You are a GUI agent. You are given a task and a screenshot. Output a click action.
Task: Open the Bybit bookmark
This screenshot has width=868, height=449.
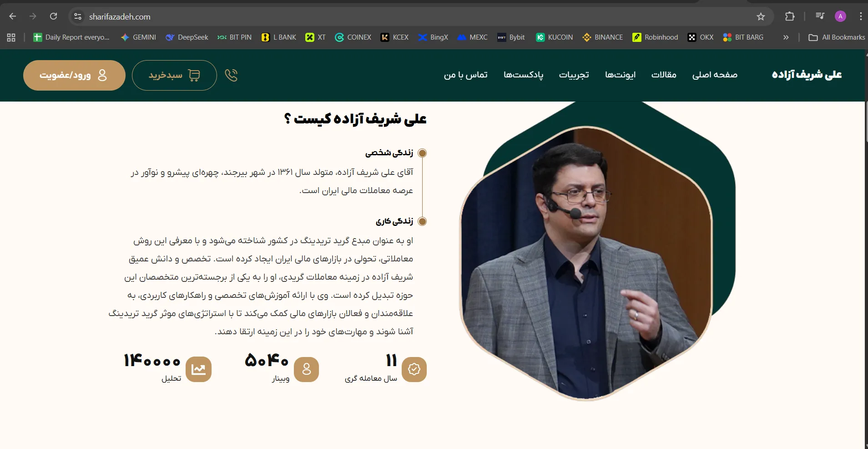(510, 37)
